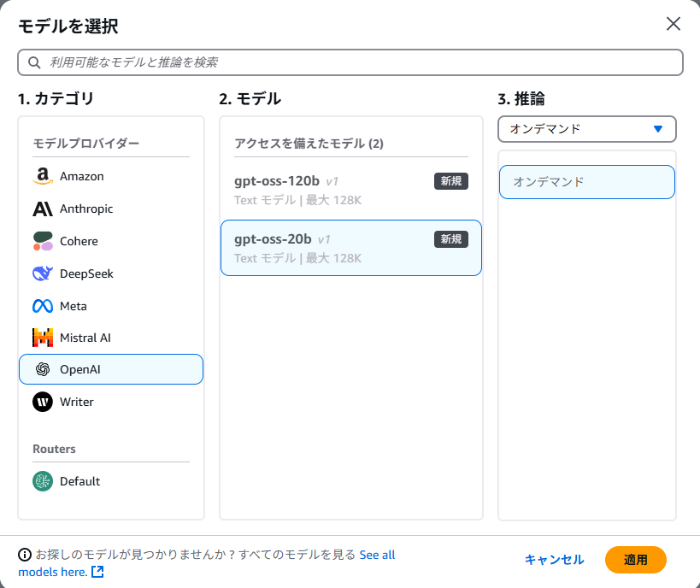Image resolution: width=700 pixels, height=588 pixels.
Task: Select the オンデマンド inference option in list
Action: [x=586, y=182]
